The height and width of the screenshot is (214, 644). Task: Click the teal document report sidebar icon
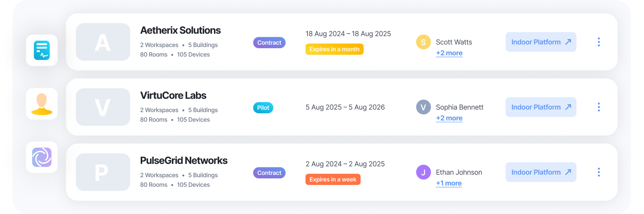[x=42, y=50]
